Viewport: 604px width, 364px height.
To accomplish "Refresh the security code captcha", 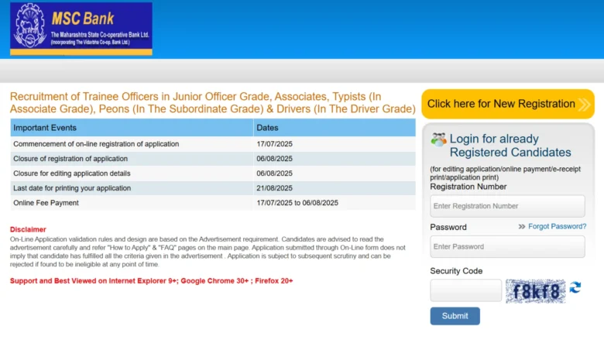I will tap(575, 287).
